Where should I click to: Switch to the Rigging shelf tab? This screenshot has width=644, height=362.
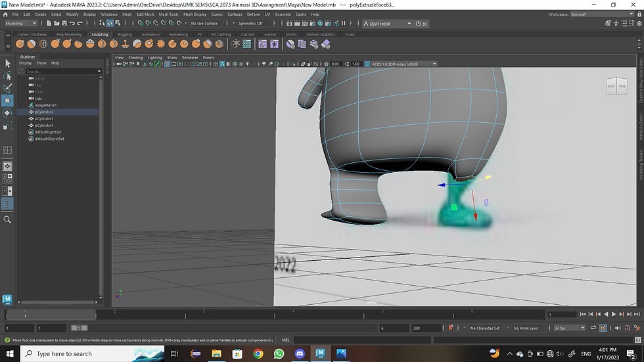[x=125, y=34]
